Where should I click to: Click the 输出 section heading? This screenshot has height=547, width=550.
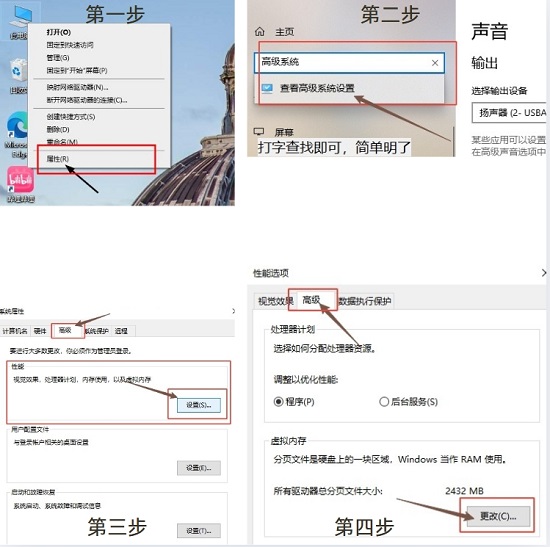[484, 63]
